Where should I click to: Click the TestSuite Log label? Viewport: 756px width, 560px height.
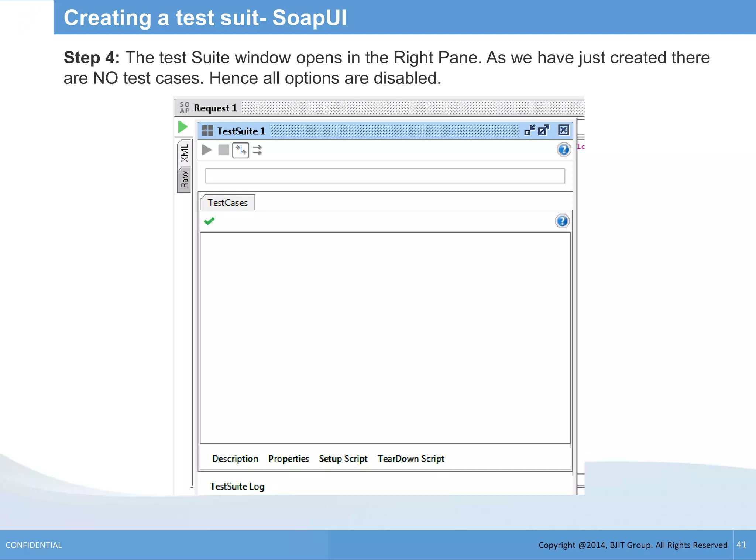point(237,486)
